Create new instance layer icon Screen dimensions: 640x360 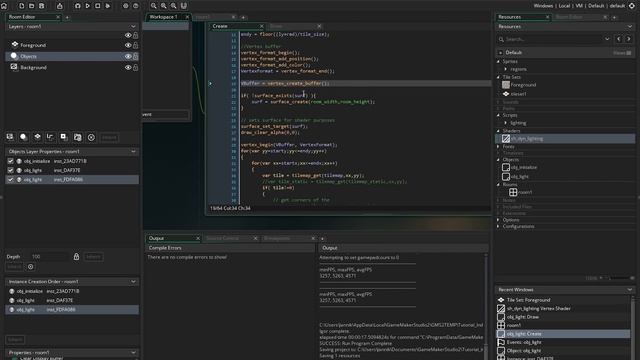pos(24,137)
